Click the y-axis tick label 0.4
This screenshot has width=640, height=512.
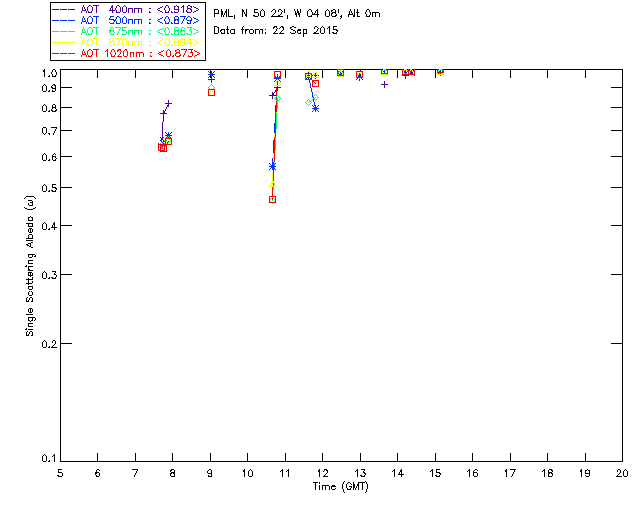(x=49, y=226)
